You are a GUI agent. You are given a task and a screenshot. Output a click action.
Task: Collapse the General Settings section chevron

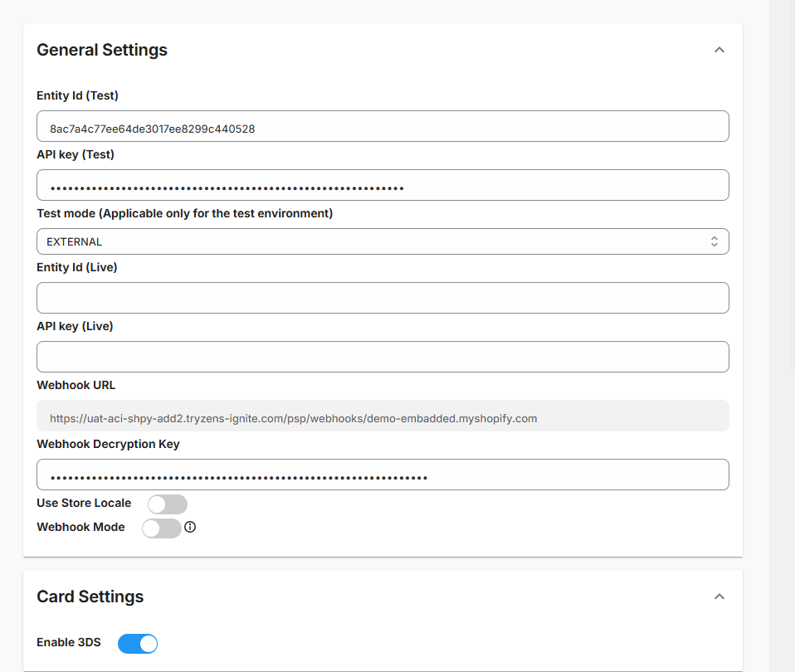click(719, 50)
